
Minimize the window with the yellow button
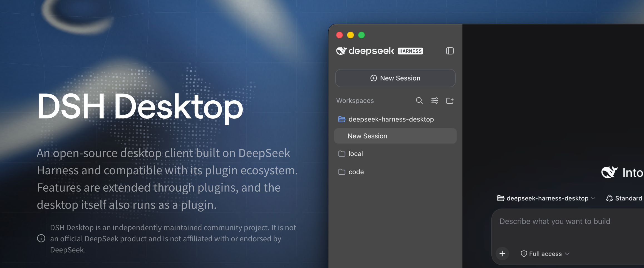(350, 35)
